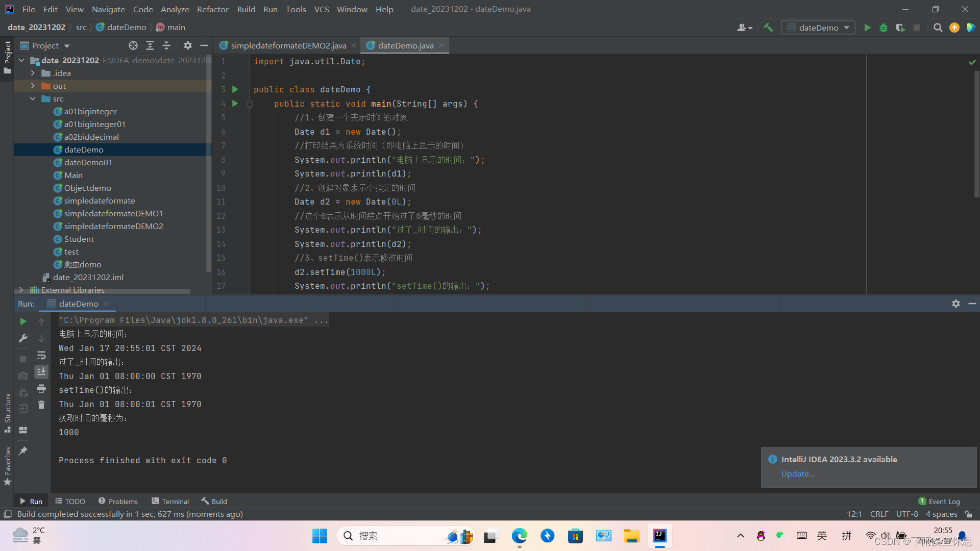Screen dimensions: 980x551
Task: Click CRLF line separator in status bar
Action: tap(879, 514)
